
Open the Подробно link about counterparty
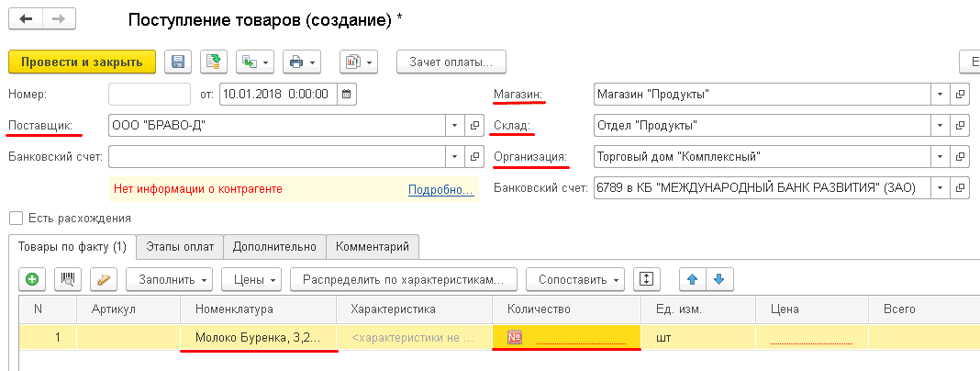[x=440, y=189]
